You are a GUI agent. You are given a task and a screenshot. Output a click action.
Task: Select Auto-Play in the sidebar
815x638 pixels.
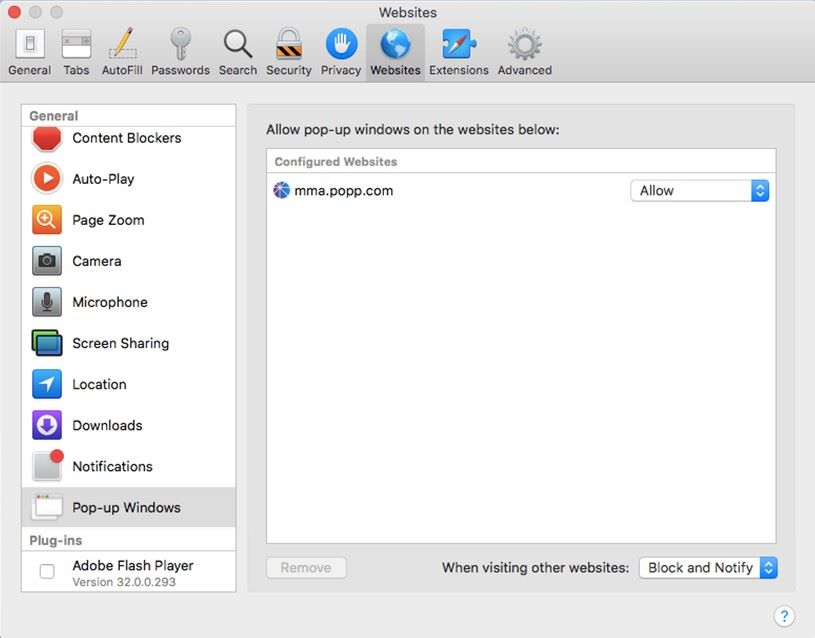[x=128, y=179]
